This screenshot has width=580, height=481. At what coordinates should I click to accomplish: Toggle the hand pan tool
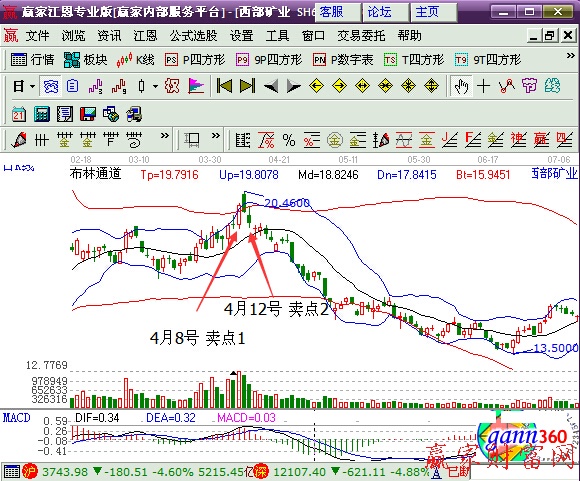point(461,87)
